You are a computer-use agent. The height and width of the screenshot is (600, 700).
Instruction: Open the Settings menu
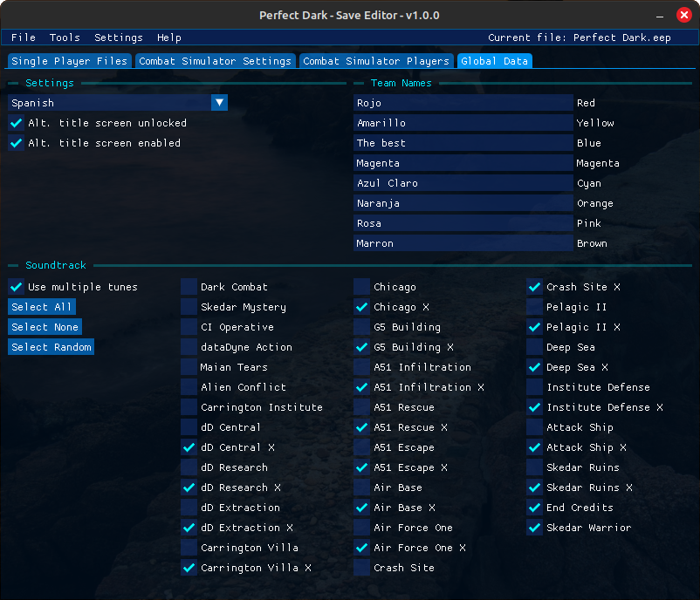(119, 37)
